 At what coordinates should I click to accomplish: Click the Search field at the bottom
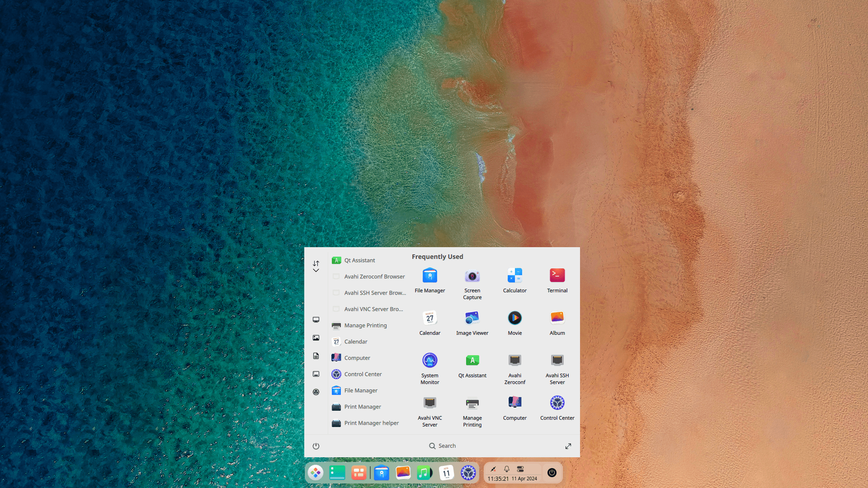(443, 446)
